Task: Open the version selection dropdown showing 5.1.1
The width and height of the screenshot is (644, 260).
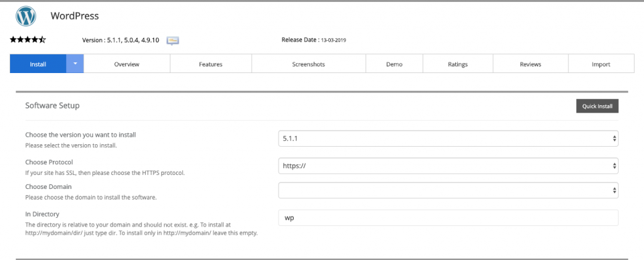Action: (448, 138)
